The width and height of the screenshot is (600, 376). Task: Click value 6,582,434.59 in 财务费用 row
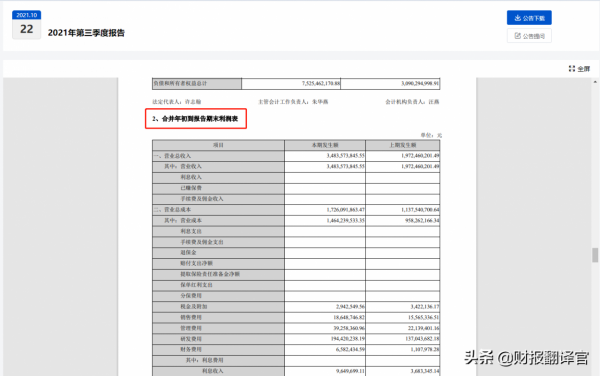[351, 349]
